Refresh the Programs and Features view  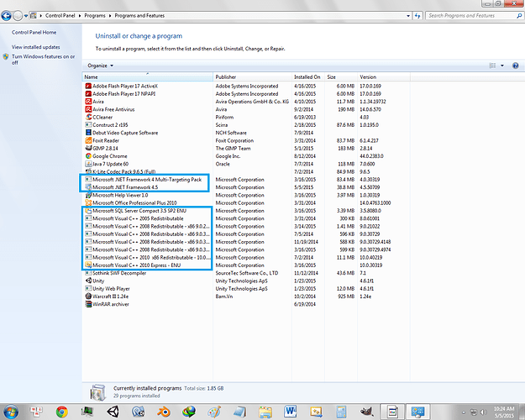[x=417, y=16]
